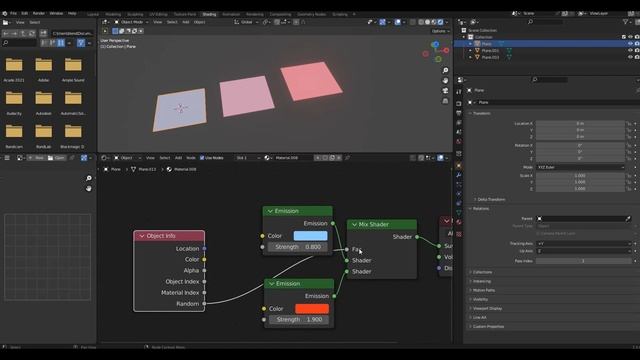Toggle visibility eye for Plane.002 in outliner
The height and width of the screenshot is (360, 640).
630,58
